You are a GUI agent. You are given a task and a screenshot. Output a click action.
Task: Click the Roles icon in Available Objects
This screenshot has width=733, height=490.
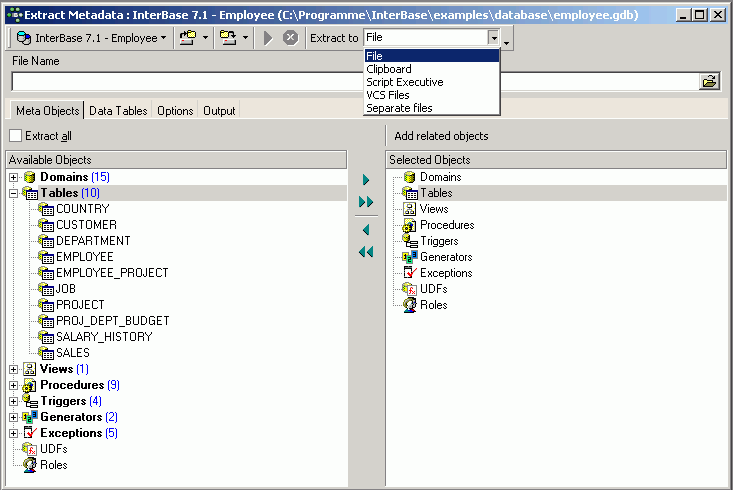(30, 465)
